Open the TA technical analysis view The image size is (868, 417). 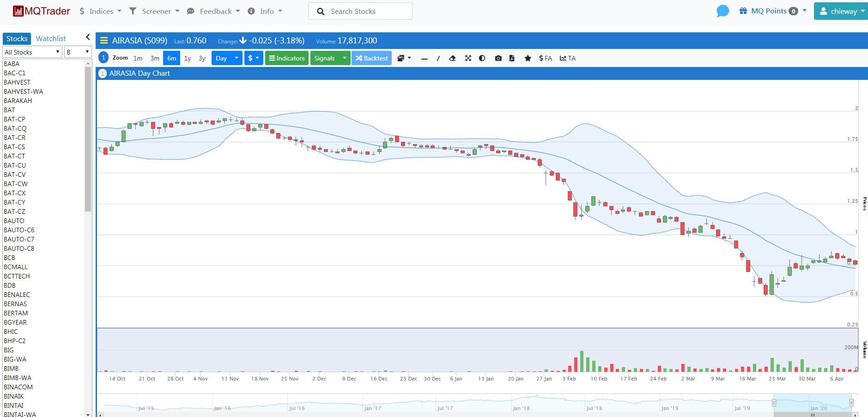568,58
